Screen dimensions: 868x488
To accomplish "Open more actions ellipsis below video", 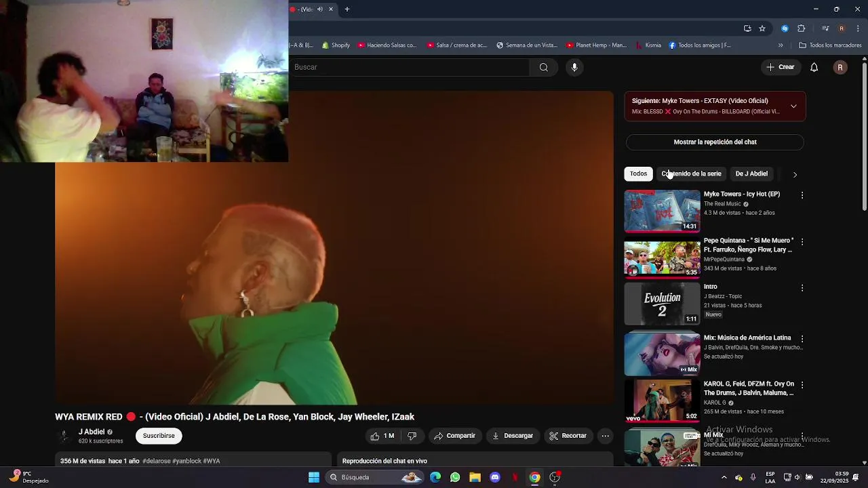I will [x=606, y=436].
